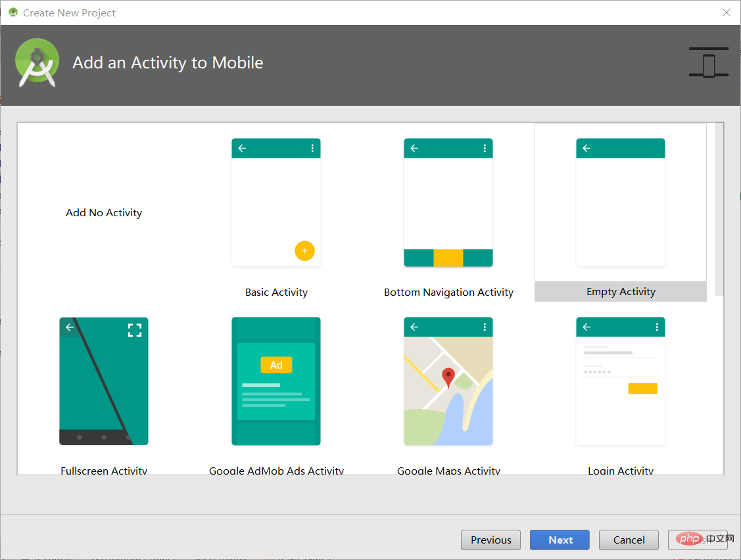This screenshot has width=741, height=560.
Task: Select the Basic Activity template thumbnail
Action: (x=275, y=202)
